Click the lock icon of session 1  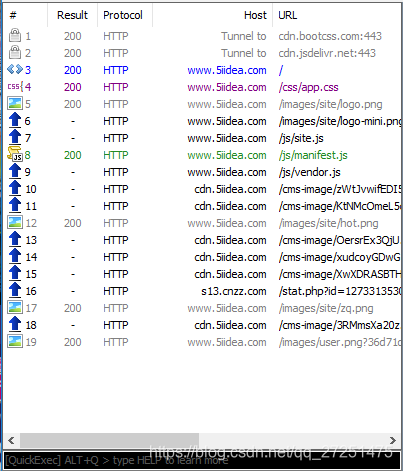point(15,35)
